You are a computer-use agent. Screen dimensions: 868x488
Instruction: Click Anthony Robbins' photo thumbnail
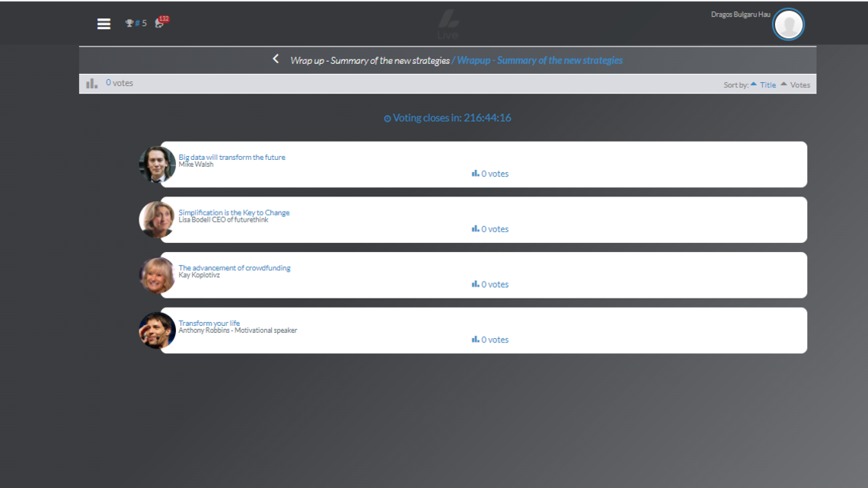158,330
